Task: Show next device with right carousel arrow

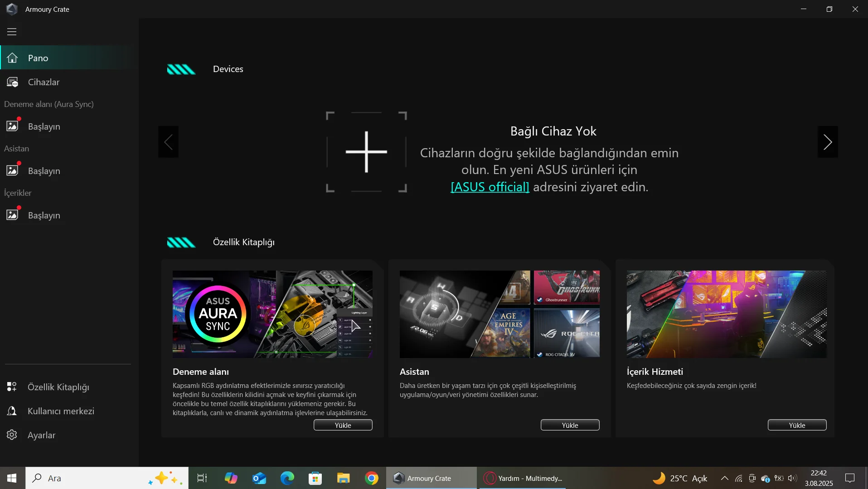Action: click(828, 142)
